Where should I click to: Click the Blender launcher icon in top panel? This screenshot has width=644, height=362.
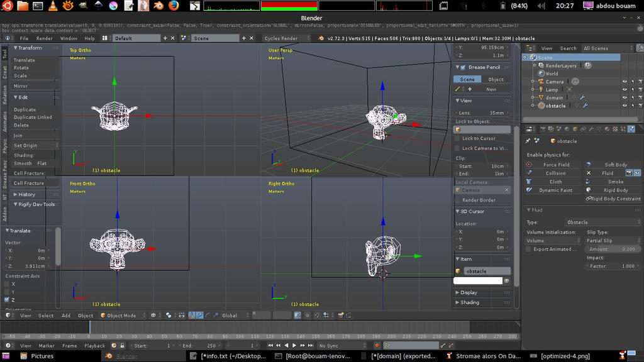tap(158, 5)
